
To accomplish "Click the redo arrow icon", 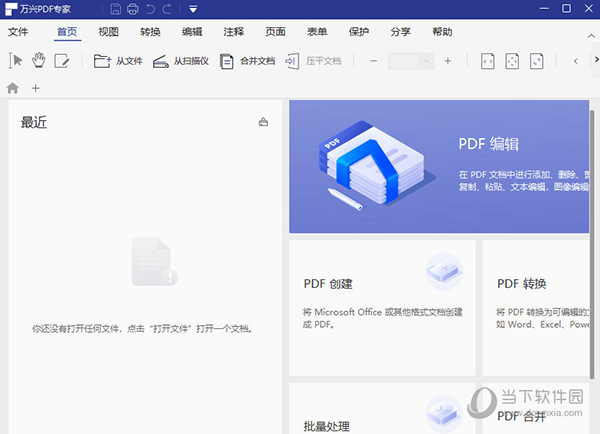I will pyautogui.click(x=166, y=9).
